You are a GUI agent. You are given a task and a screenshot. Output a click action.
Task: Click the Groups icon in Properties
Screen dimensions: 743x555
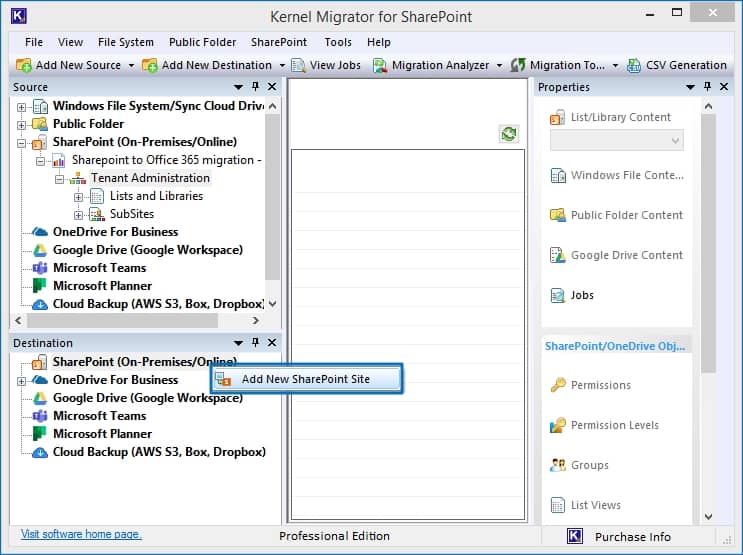tap(558, 465)
